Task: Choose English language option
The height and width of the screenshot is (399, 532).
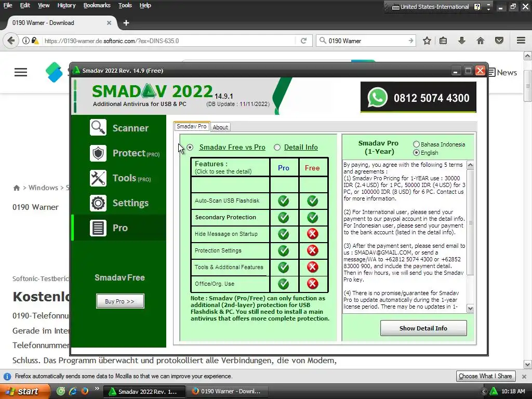Action: tap(416, 153)
